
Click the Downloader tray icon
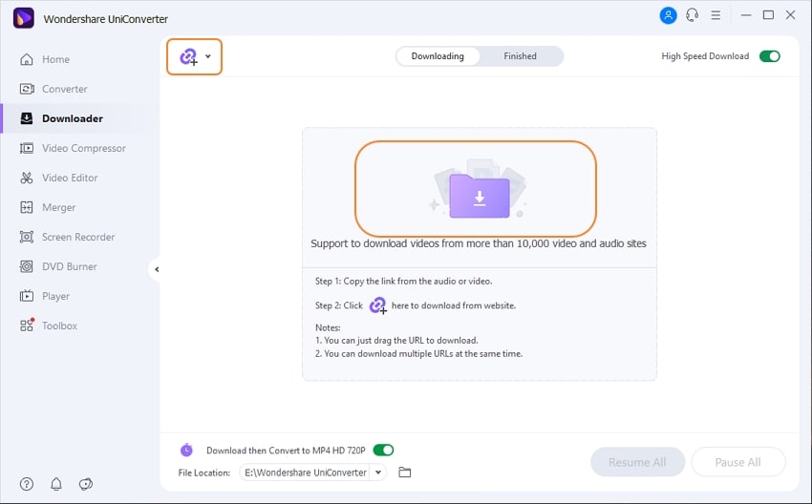27,118
